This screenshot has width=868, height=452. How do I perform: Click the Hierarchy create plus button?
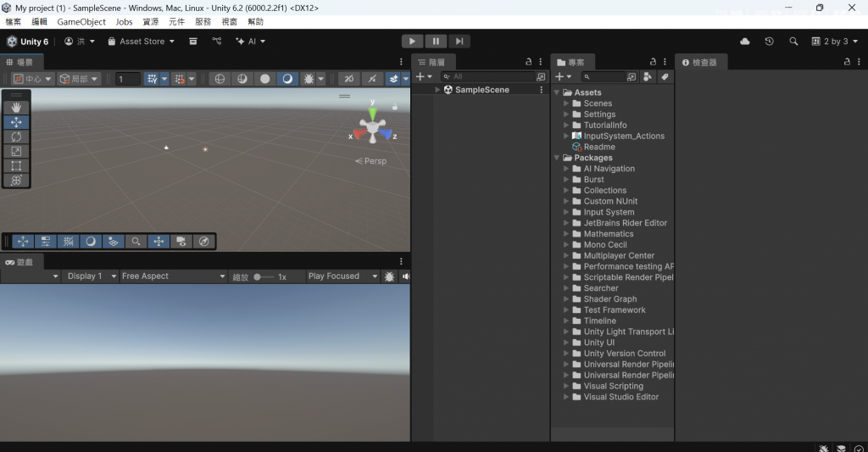coord(424,77)
